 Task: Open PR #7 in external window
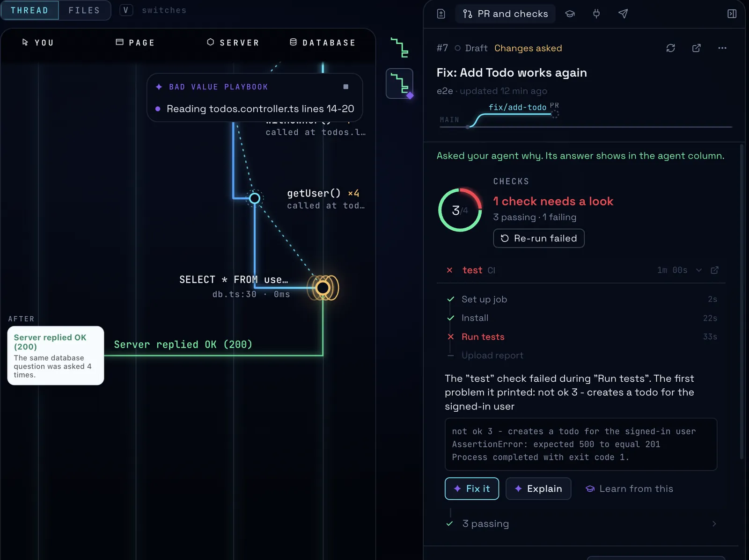point(697,48)
